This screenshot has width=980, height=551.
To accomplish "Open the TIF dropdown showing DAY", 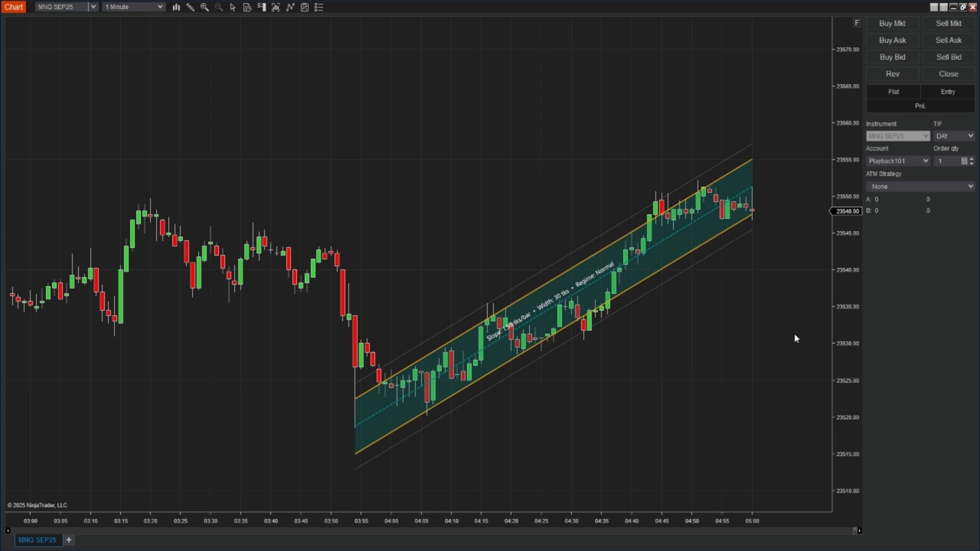I will [x=954, y=136].
